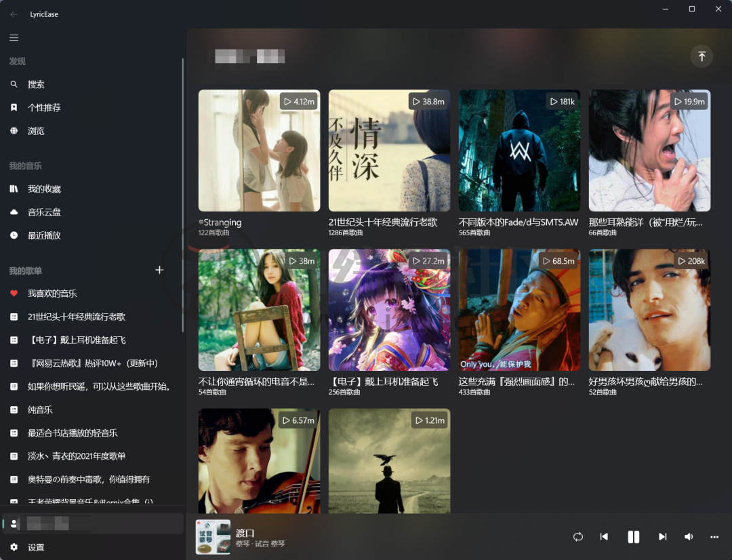Open the user account entry
Image resolution: width=732 pixels, height=560 pixels.
click(92, 523)
